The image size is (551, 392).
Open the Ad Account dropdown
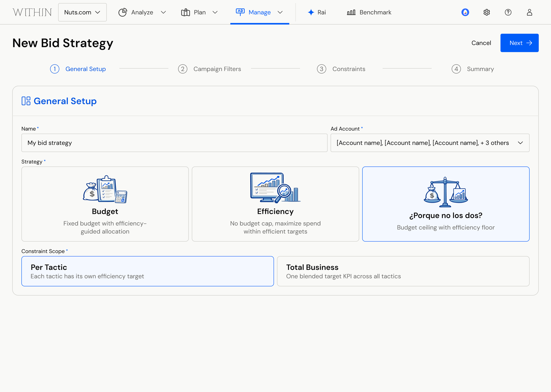[x=430, y=143]
